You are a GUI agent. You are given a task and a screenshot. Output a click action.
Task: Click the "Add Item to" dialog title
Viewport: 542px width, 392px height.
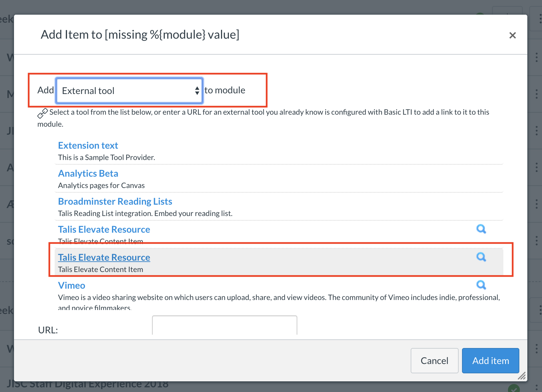140,35
